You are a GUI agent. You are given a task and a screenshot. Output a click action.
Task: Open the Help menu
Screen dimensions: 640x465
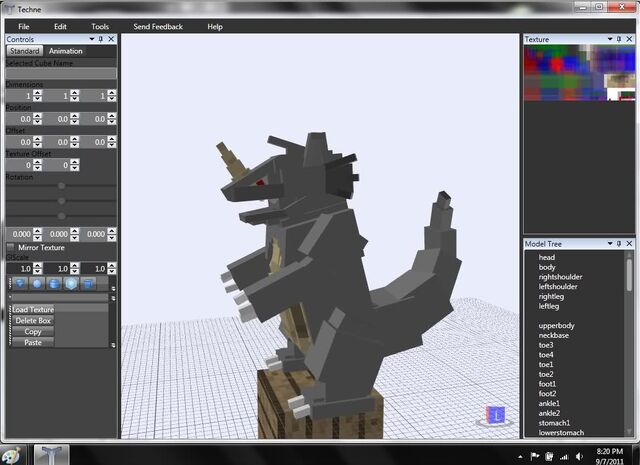(x=215, y=27)
